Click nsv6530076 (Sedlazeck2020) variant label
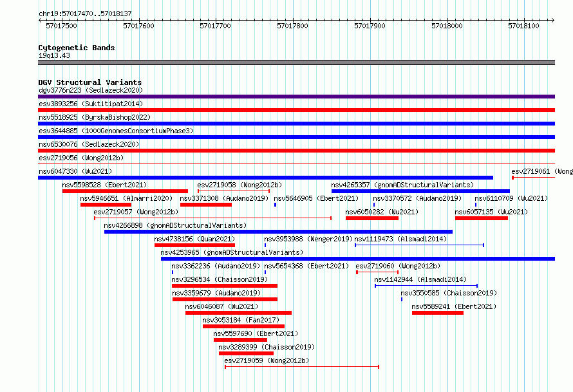Screen dimensions: 573x392 [x=89, y=144]
